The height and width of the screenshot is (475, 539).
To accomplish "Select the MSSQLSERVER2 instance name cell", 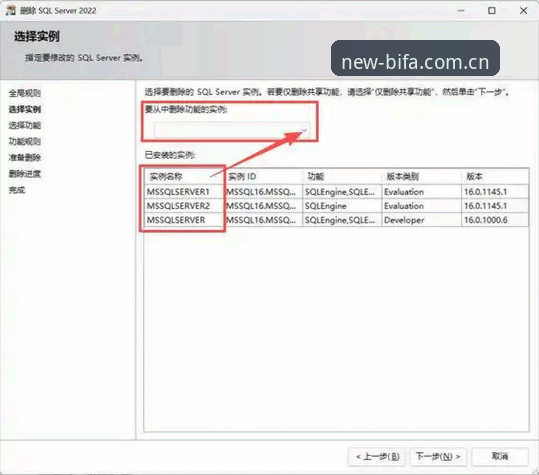I will [185, 206].
